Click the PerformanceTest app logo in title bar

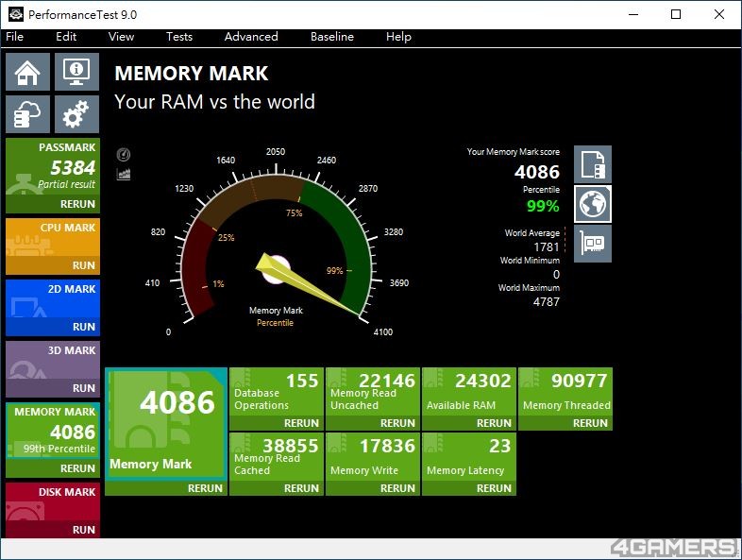(16, 14)
